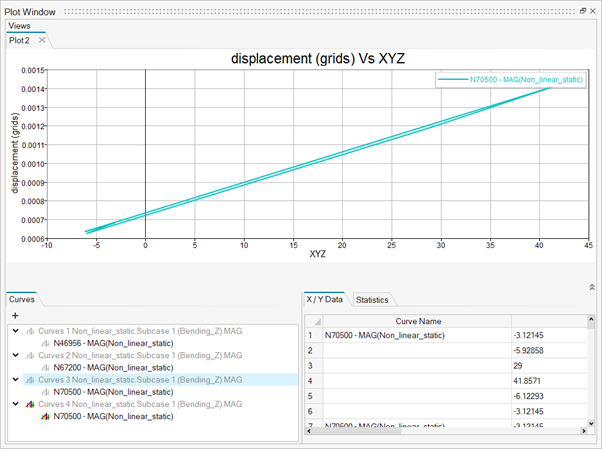Click the table corner select-all cell
The height and width of the screenshot is (449, 602).
[x=313, y=321]
